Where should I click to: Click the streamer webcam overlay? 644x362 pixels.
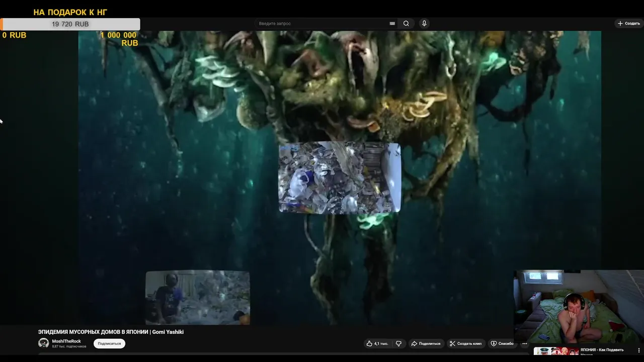click(579, 307)
